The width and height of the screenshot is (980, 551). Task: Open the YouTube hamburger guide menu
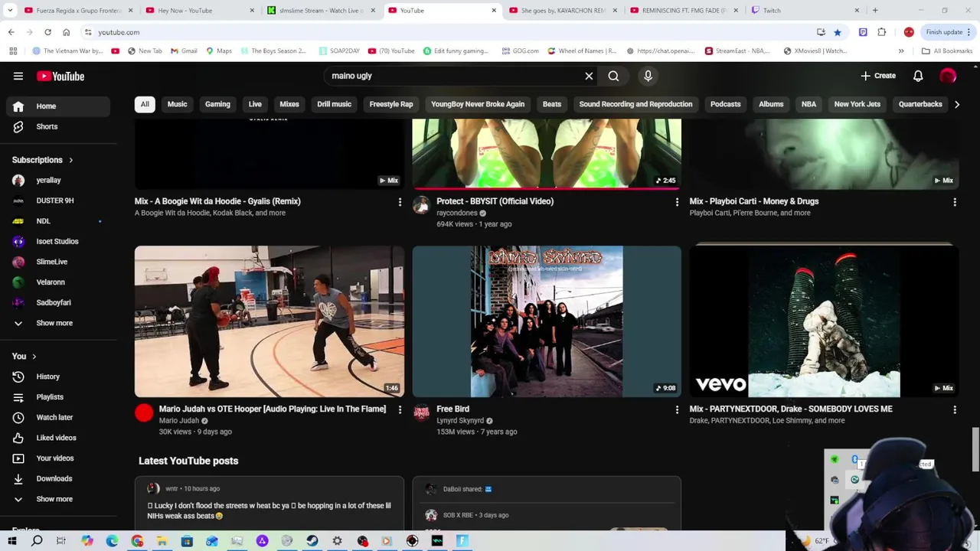click(18, 76)
